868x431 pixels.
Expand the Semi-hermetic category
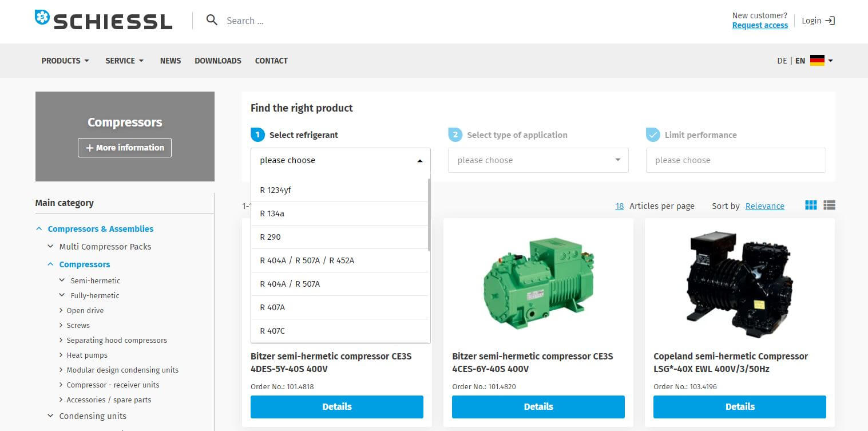pos(62,280)
